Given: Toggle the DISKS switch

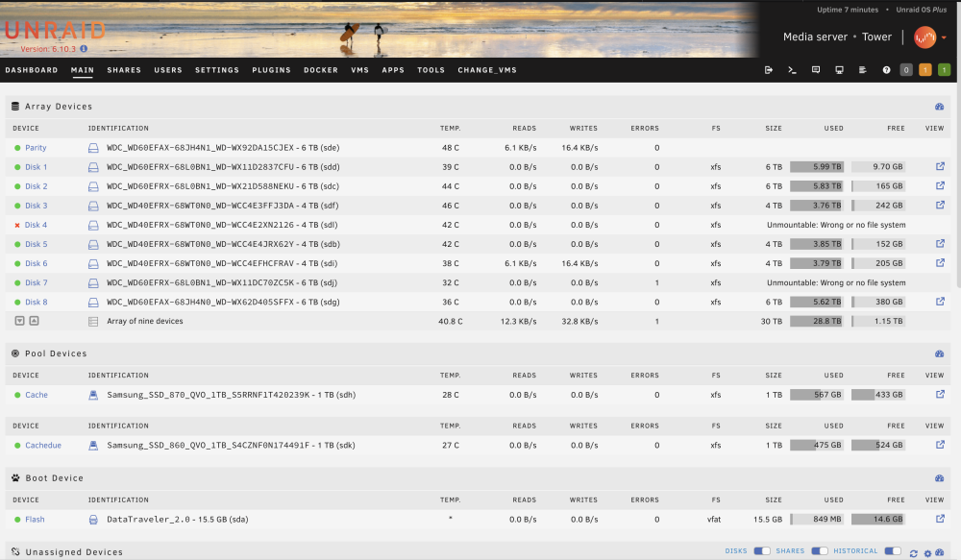Looking at the screenshot, I should pos(762,550).
